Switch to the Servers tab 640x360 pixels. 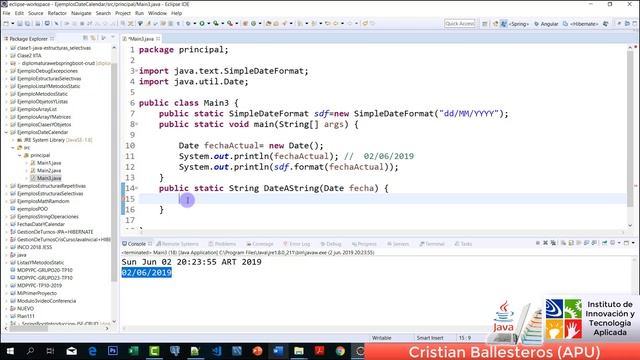398,244
